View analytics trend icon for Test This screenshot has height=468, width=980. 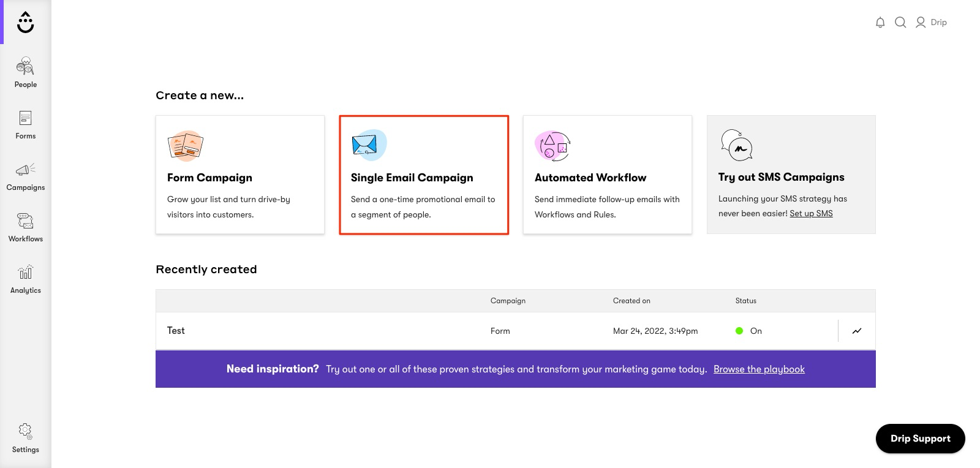[x=857, y=331]
